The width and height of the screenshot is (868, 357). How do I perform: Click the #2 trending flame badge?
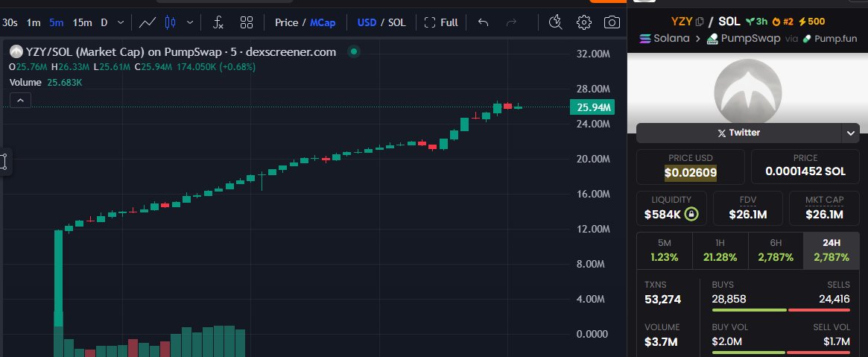783,22
